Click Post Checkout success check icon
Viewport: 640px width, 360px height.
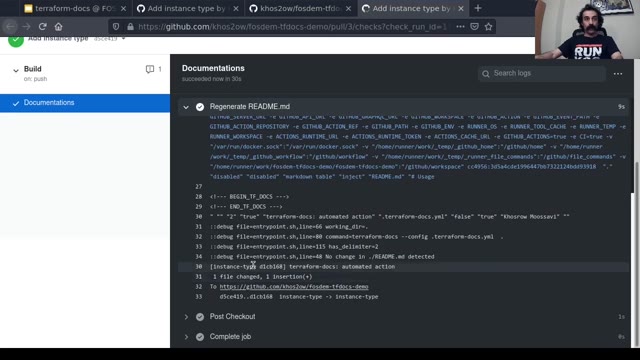click(x=200, y=317)
